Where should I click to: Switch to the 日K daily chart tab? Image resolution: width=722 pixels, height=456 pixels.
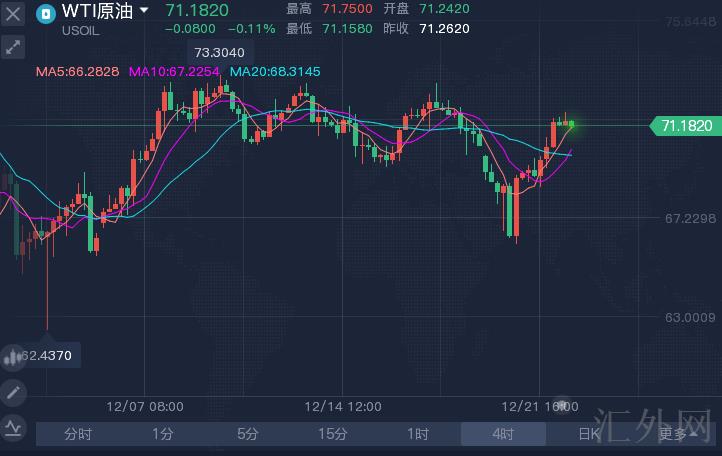click(588, 434)
